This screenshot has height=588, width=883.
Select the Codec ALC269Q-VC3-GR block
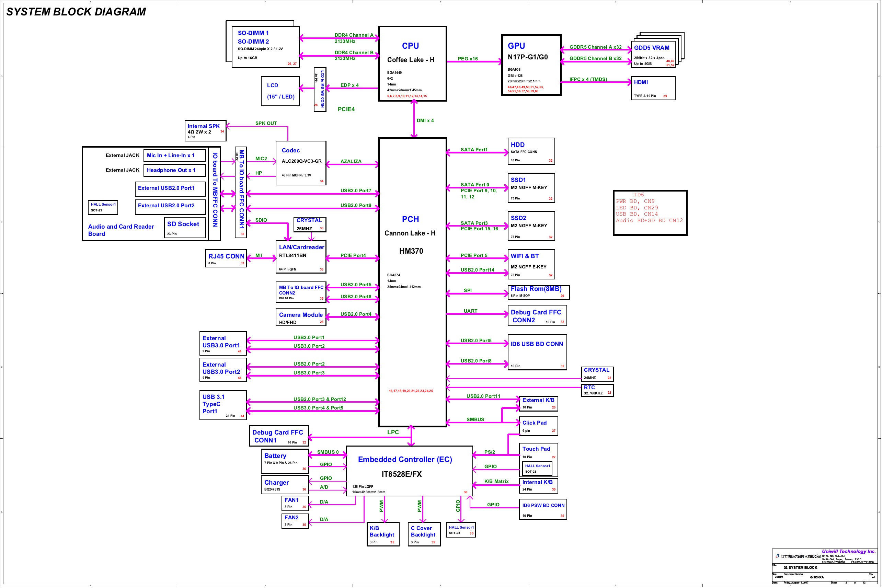point(301,163)
